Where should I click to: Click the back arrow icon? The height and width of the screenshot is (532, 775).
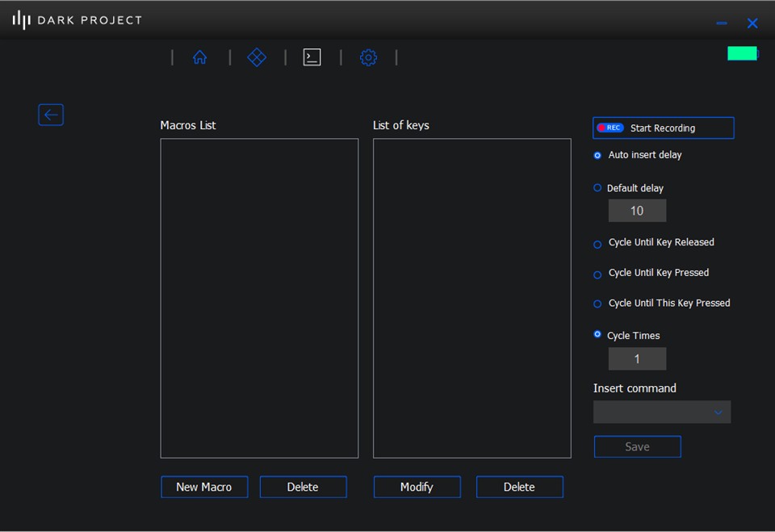coord(51,115)
